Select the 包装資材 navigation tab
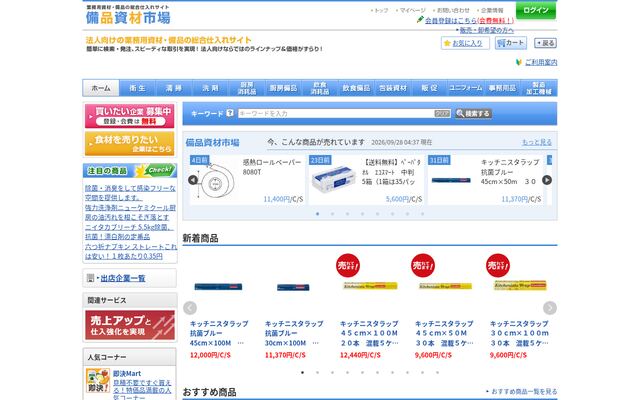 pos(393,88)
